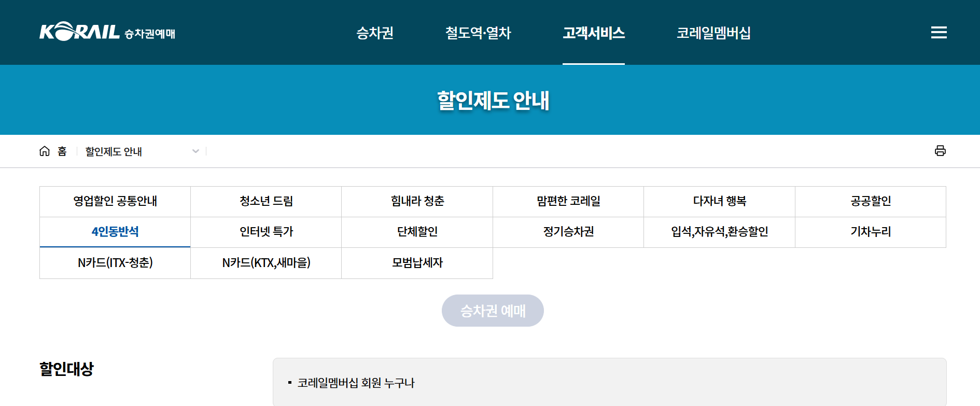
Task: Select the 정기승차권 tab
Action: (568, 232)
